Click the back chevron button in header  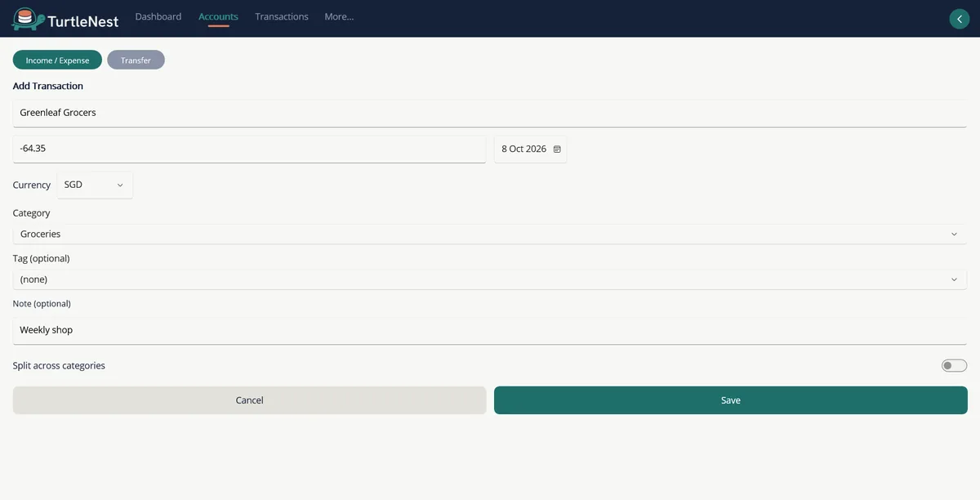tap(959, 19)
